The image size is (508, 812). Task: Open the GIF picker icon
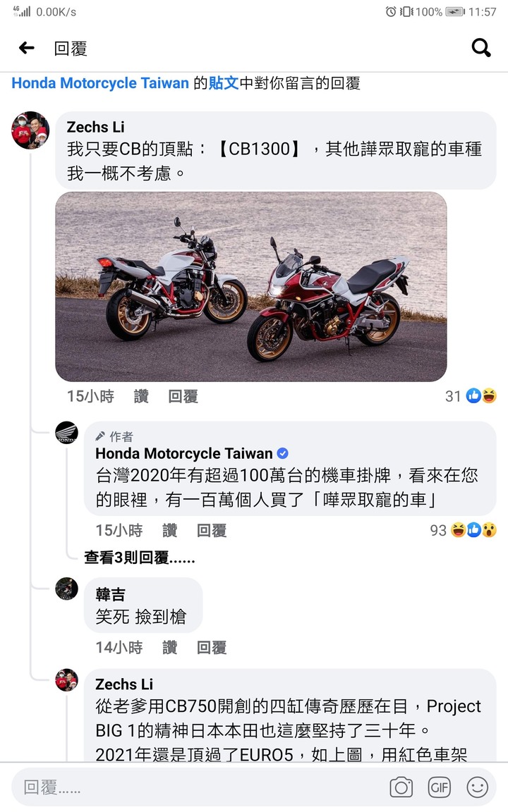[x=440, y=787]
